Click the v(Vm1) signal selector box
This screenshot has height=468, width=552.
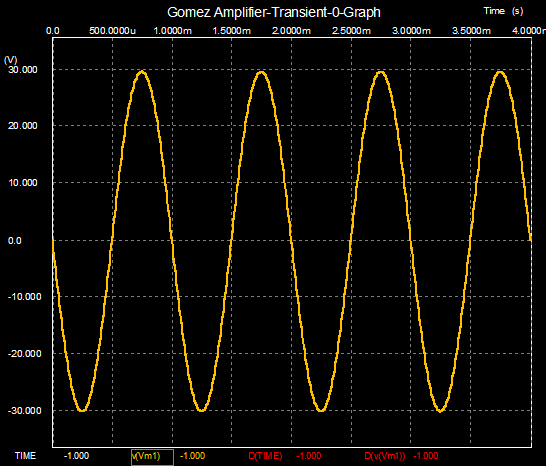tap(152, 457)
